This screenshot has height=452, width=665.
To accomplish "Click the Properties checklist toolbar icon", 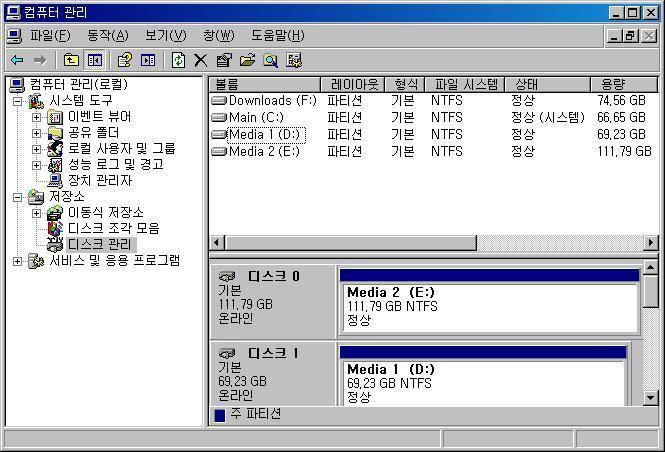I will click(224, 60).
